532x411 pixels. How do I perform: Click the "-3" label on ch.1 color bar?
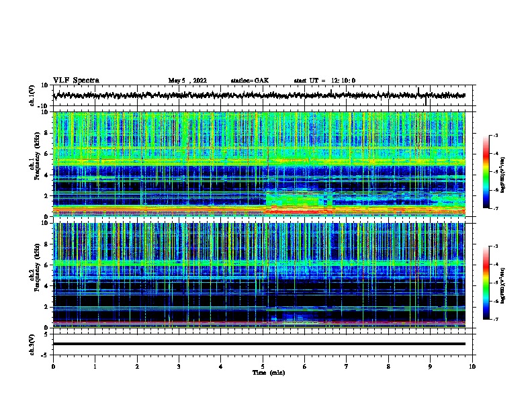tap(495, 135)
